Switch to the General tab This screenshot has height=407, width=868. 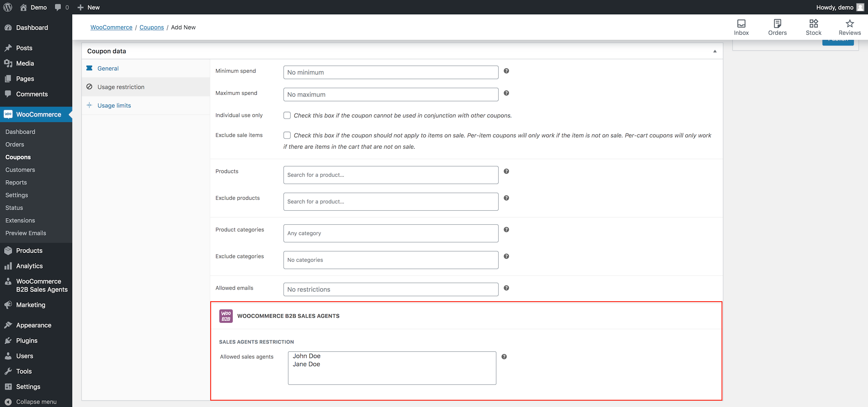coord(108,68)
